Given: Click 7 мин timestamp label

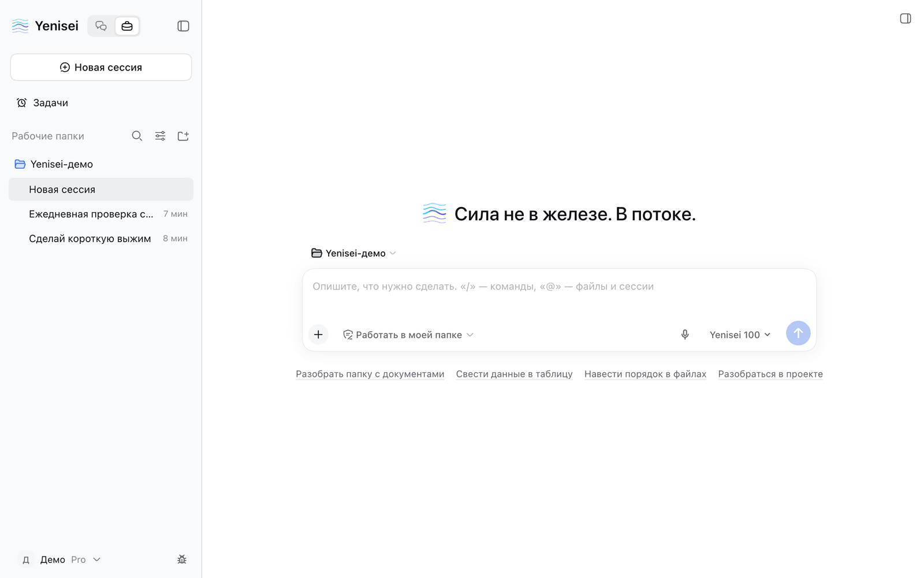Looking at the screenshot, I should point(176,214).
